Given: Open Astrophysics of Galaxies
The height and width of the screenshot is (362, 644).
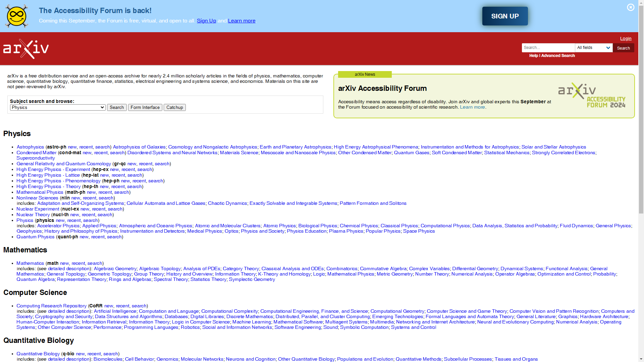Looking at the screenshot, I should [139, 147].
